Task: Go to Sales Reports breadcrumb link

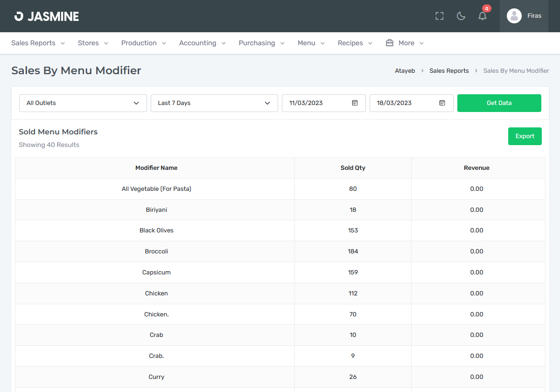Action: point(449,71)
